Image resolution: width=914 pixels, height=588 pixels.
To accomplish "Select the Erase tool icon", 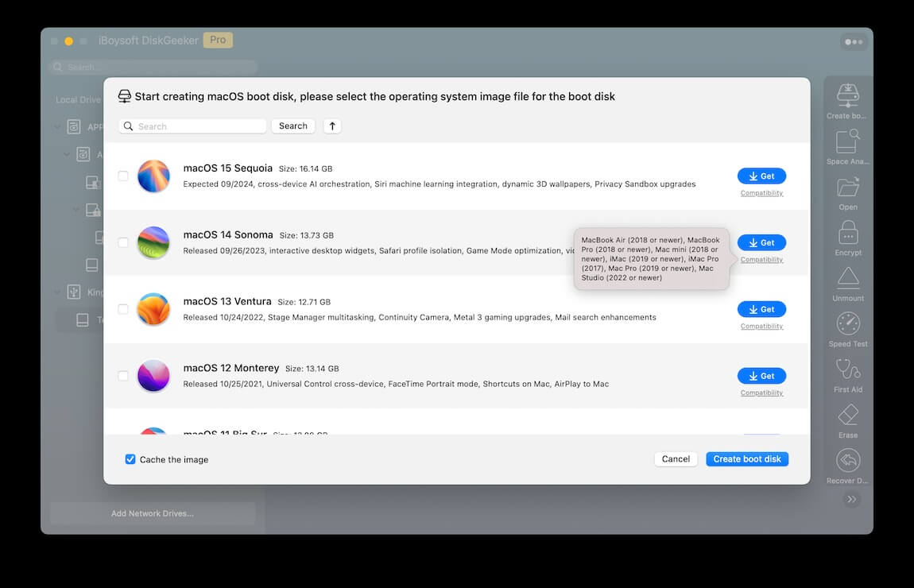I will point(848,415).
